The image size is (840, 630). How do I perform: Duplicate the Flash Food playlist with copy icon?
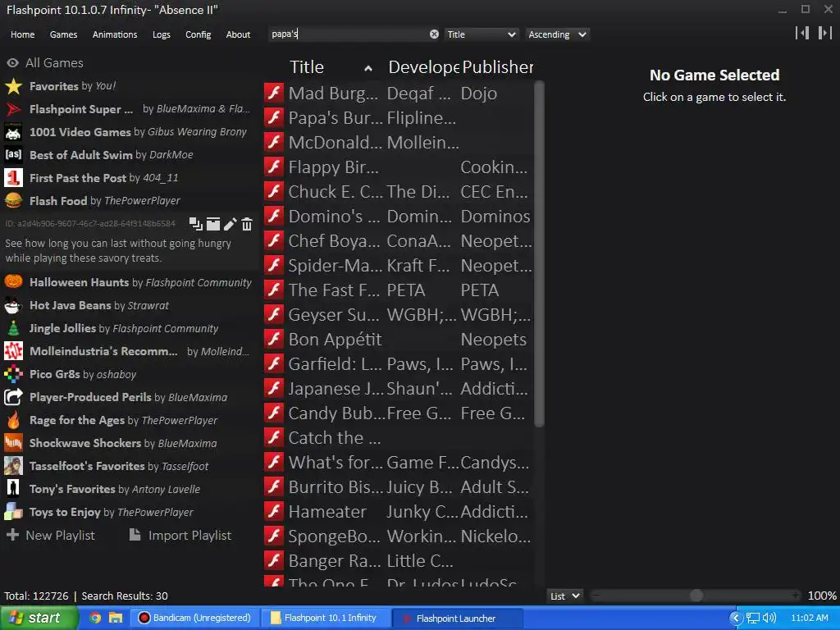(196, 224)
